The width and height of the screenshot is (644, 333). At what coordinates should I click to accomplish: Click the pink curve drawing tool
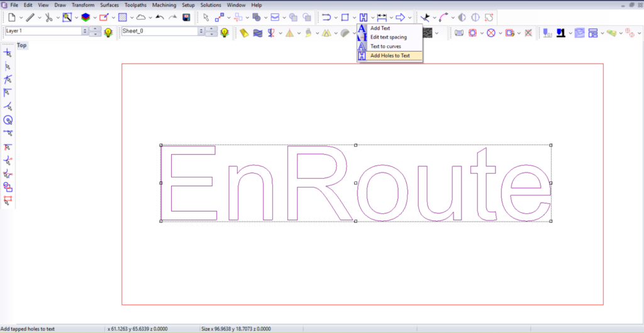pos(444,18)
